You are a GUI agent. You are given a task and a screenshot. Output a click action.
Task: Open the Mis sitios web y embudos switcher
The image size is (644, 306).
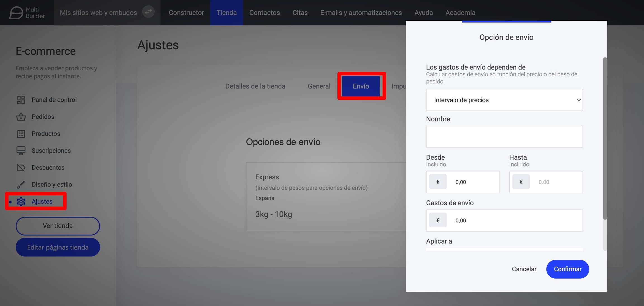pyautogui.click(x=98, y=13)
